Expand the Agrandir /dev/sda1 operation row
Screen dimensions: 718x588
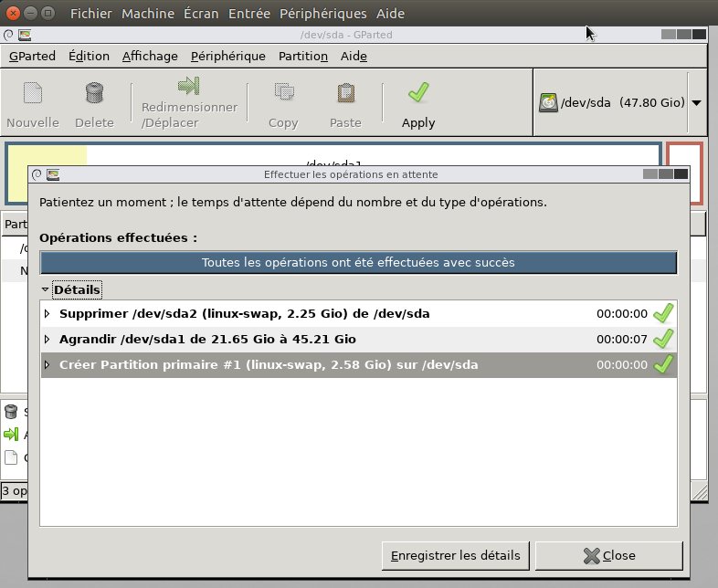point(47,339)
